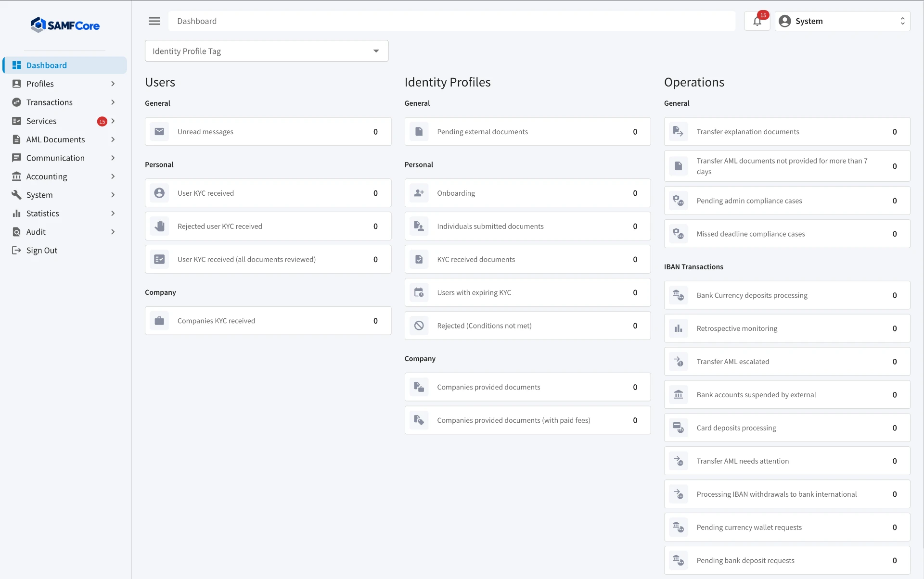Image resolution: width=924 pixels, height=579 pixels.
Task: Click the Users with expiring KYC calendar icon
Action: coord(419,293)
